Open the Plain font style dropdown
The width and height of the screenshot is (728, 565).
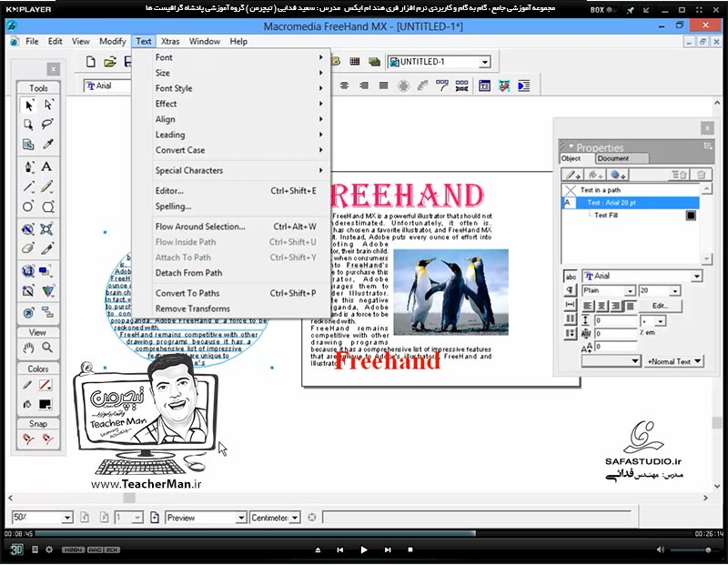click(630, 291)
